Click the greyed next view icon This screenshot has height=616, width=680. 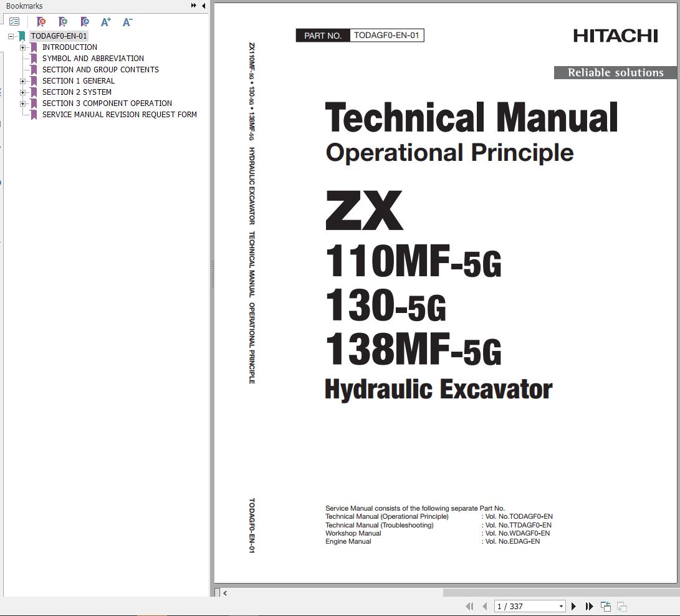click(x=622, y=606)
